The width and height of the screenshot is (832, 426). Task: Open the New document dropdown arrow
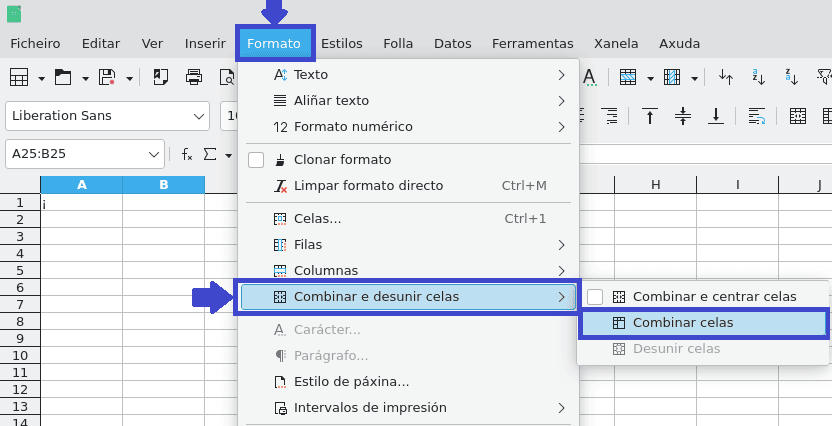pos(41,79)
